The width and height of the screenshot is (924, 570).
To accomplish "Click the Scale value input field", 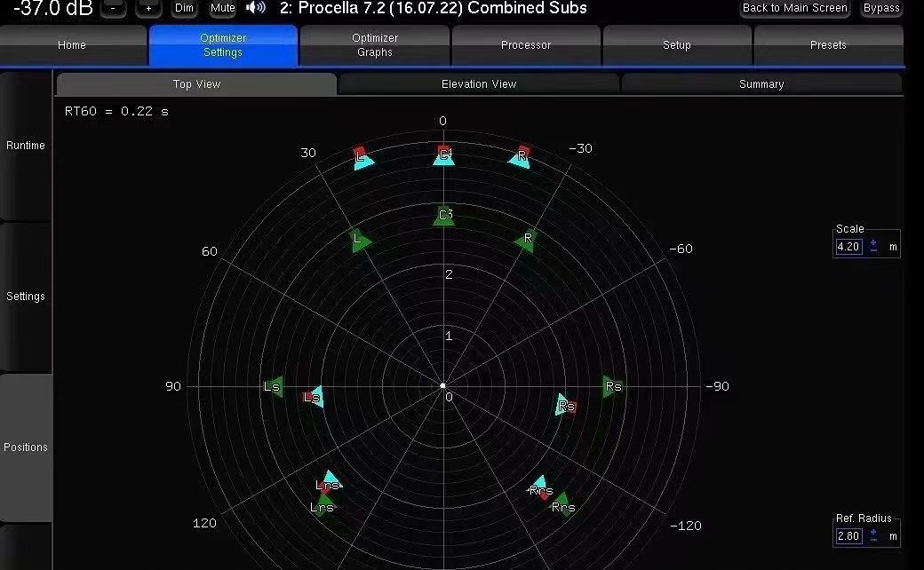I will tap(848, 247).
